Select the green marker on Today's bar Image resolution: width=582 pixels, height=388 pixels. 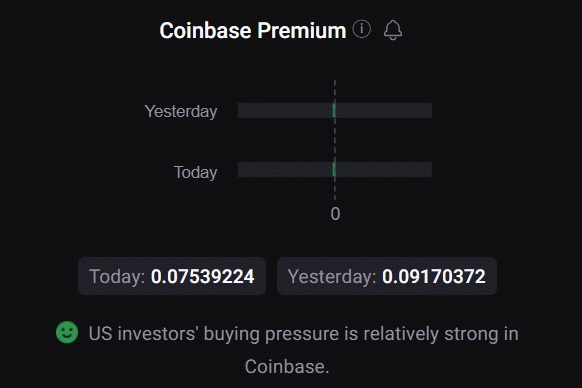click(334, 170)
